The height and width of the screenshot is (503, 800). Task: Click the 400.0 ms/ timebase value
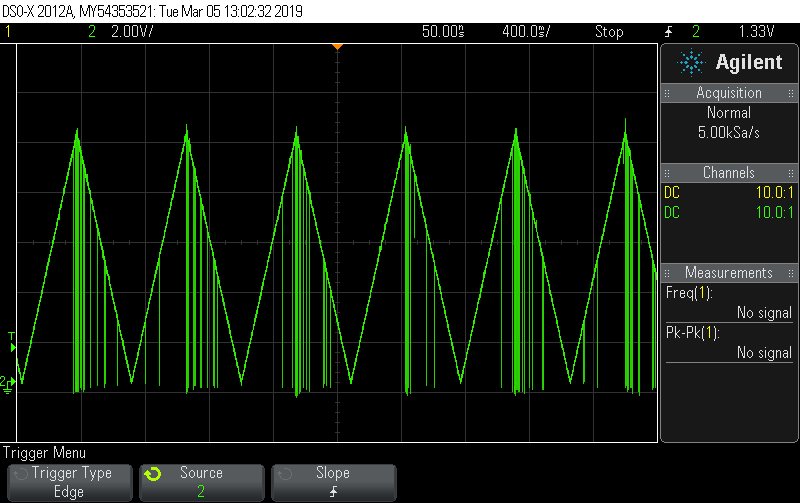point(526,32)
